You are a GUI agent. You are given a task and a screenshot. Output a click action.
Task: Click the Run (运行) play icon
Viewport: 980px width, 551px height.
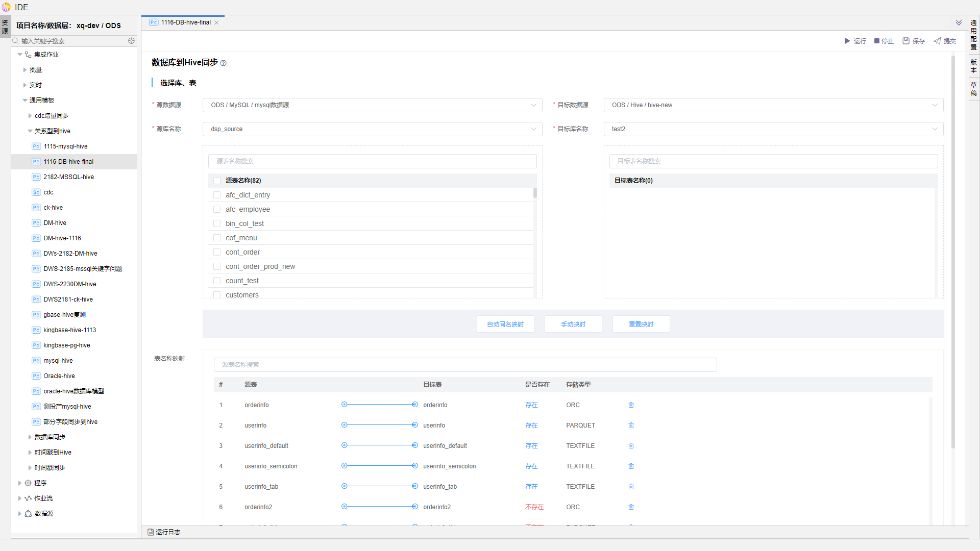847,41
